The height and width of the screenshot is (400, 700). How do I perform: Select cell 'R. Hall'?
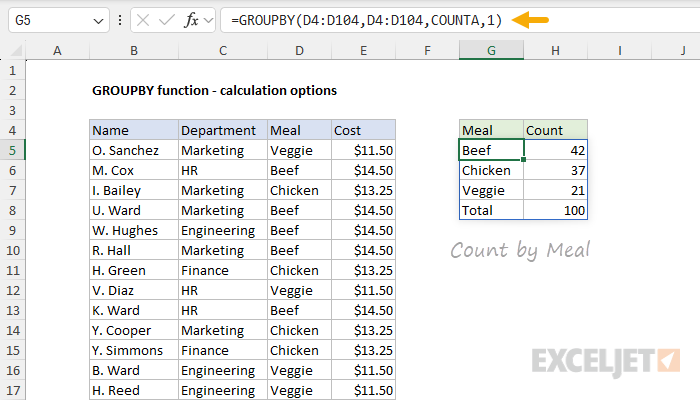click(134, 250)
